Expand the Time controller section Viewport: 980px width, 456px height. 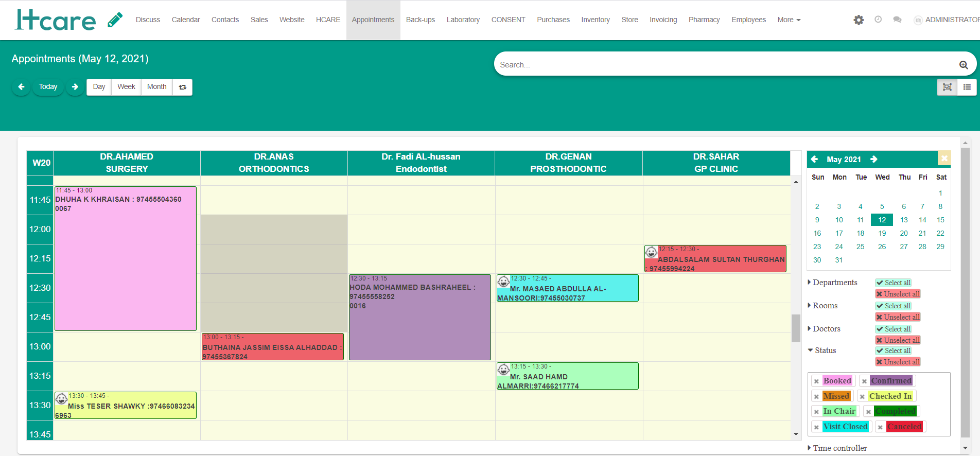point(837,448)
